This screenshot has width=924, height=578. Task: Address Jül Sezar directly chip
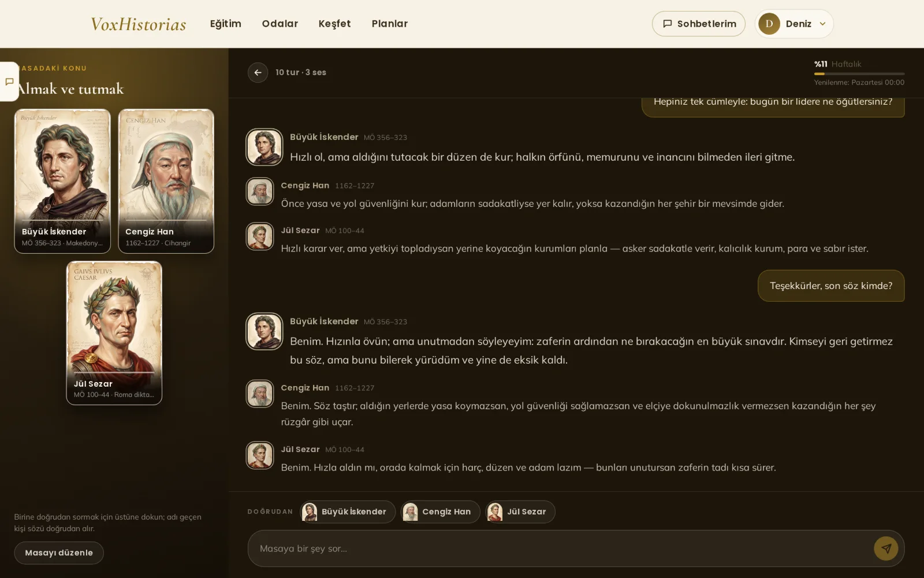(x=520, y=512)
